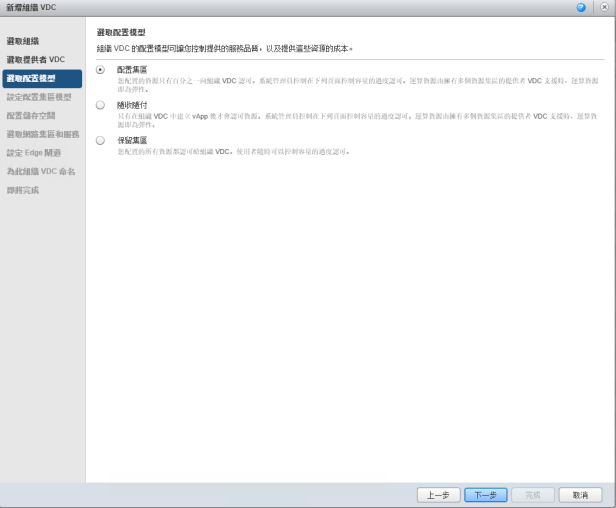Viewport: 616px width, 508px height.
Task: Click the 隨收隨付 option label text
Action: (132, 104)
